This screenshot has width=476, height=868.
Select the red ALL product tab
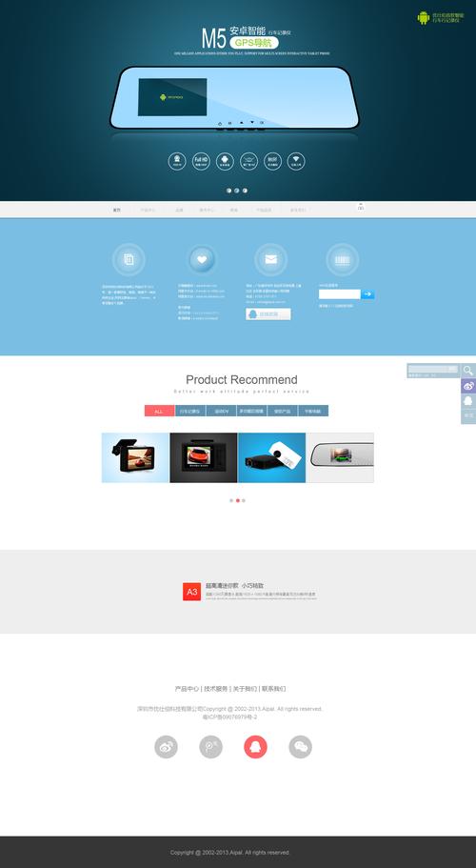(159, 411)
